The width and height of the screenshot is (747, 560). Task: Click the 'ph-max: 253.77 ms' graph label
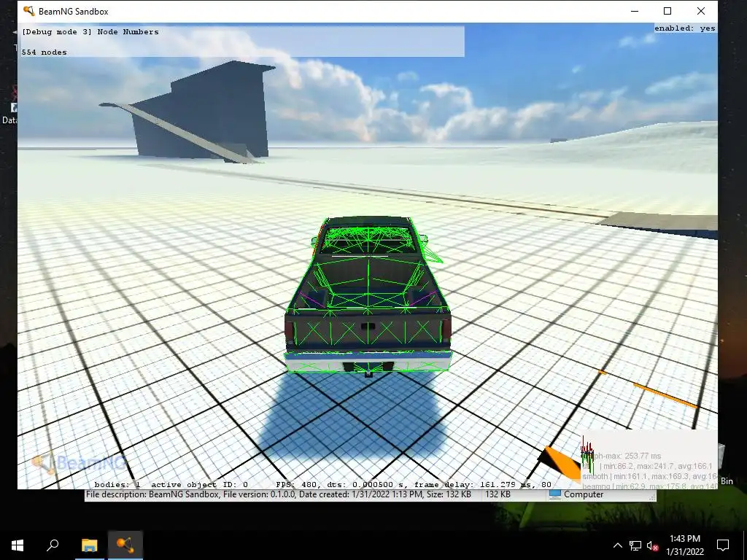(627, 456)
